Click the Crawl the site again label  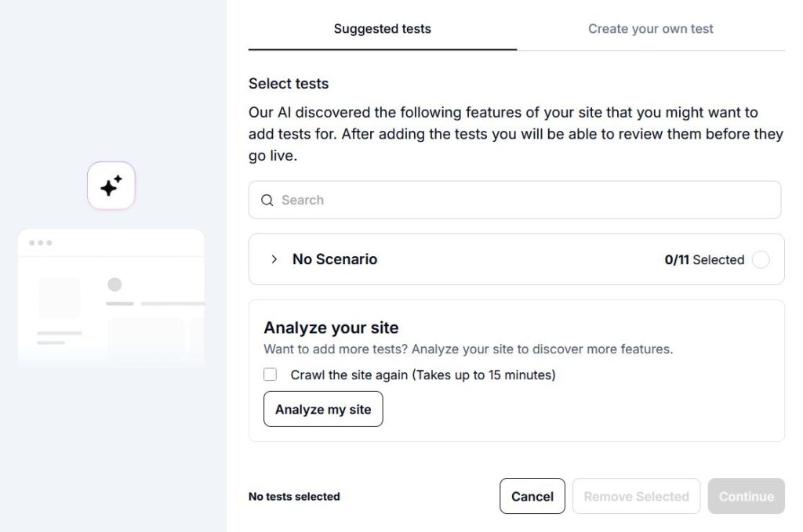423,375
